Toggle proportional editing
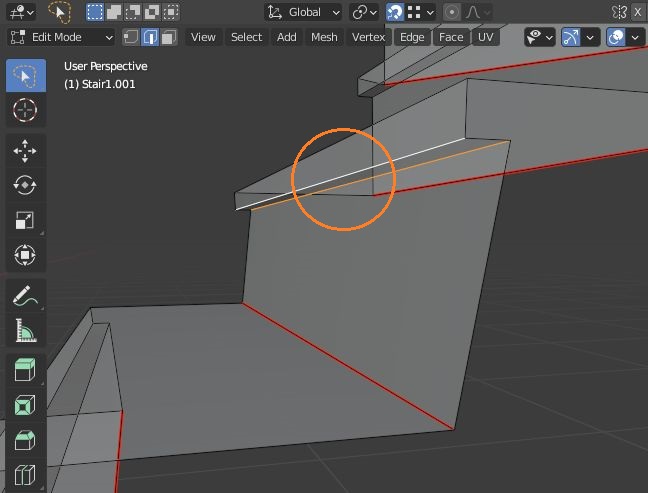Image resolution: width=648 pixels, height=493 pixels. point(452,12)
